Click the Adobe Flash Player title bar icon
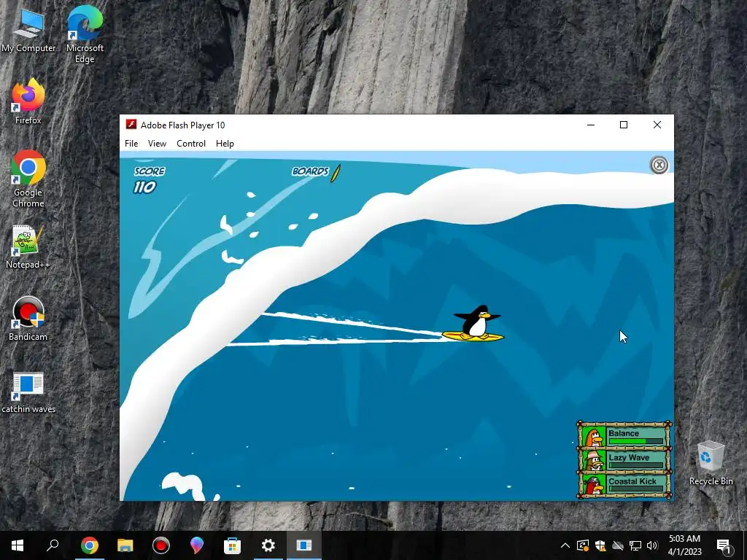 point(131,125)
